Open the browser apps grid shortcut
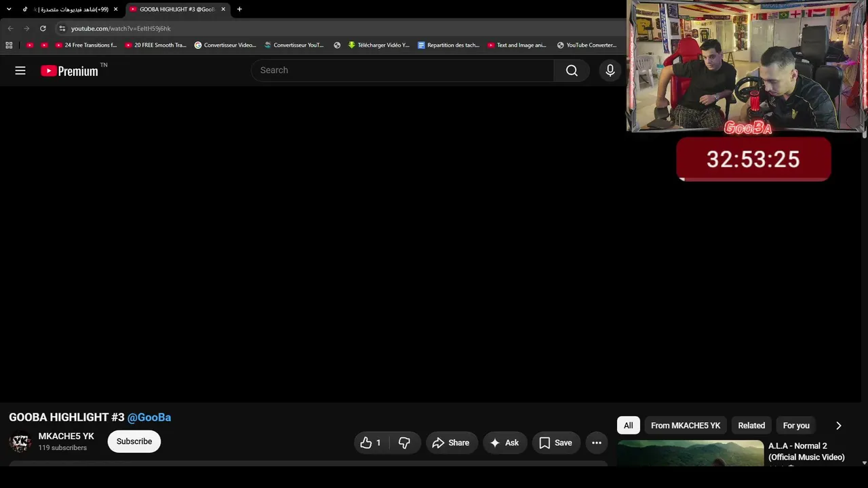This screenshot has height=488, width=868. point(9,45)
